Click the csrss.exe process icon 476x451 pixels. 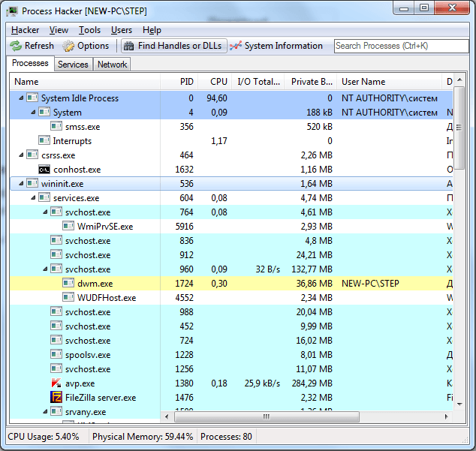[32, 155]
